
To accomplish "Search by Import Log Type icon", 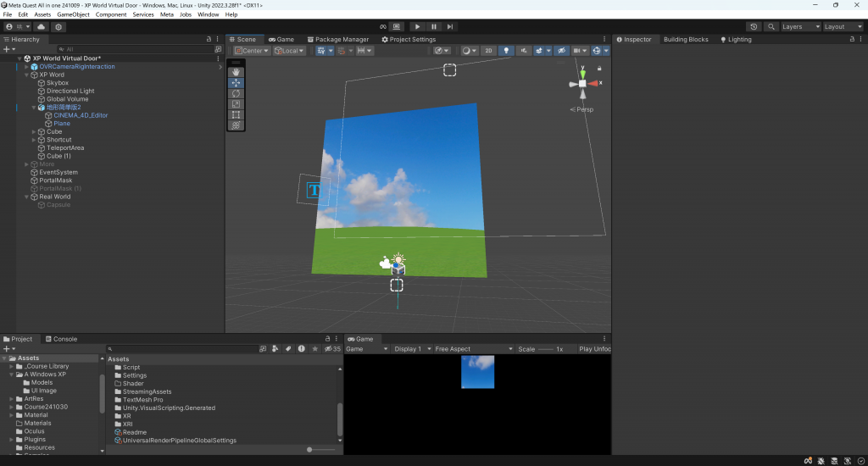I will point(301,349).
